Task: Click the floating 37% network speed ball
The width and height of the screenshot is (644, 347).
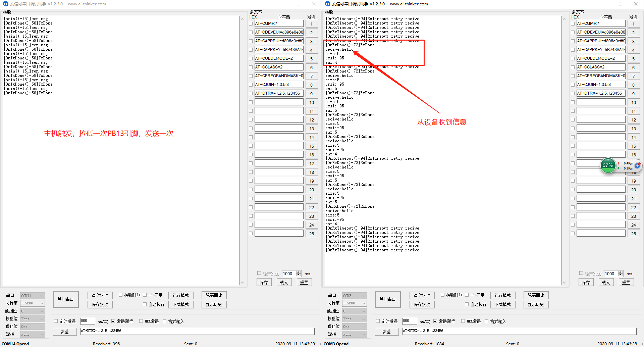Action: tap(608, 165)
